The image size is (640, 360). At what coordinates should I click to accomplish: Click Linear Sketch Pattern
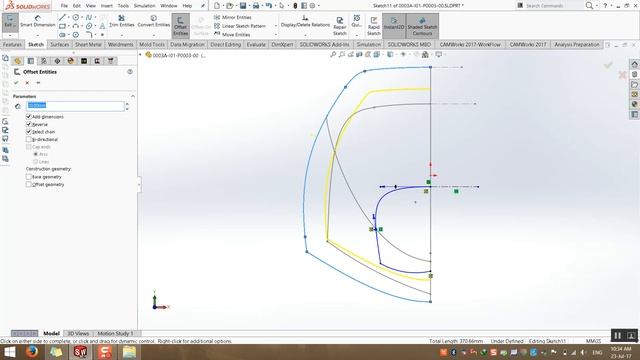tap(240, 26)
